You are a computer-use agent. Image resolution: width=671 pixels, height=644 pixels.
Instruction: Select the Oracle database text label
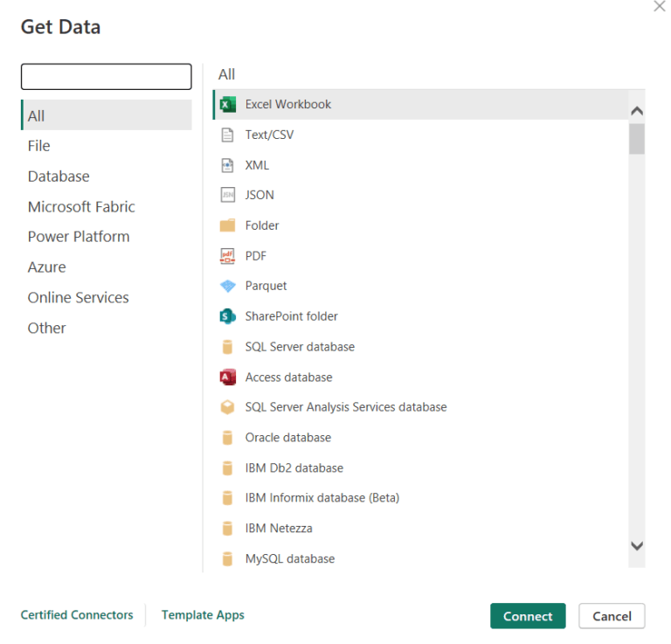tap(288, 438)
